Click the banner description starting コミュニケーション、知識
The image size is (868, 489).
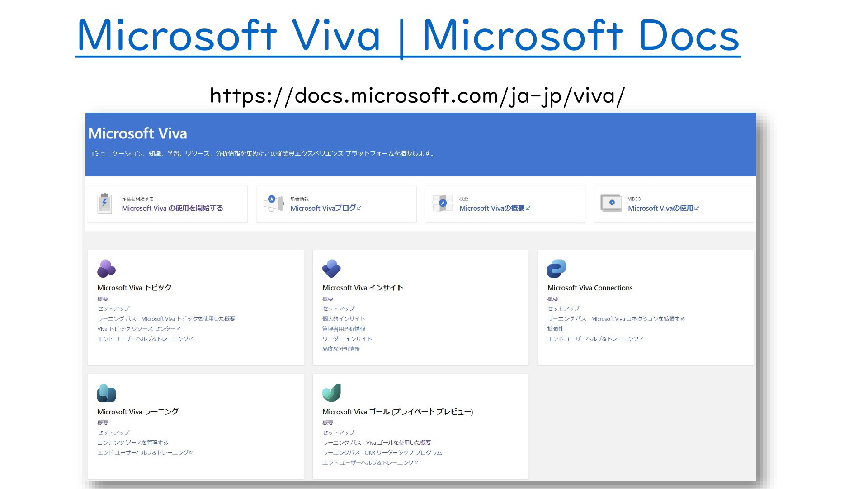tap(262, 154)
